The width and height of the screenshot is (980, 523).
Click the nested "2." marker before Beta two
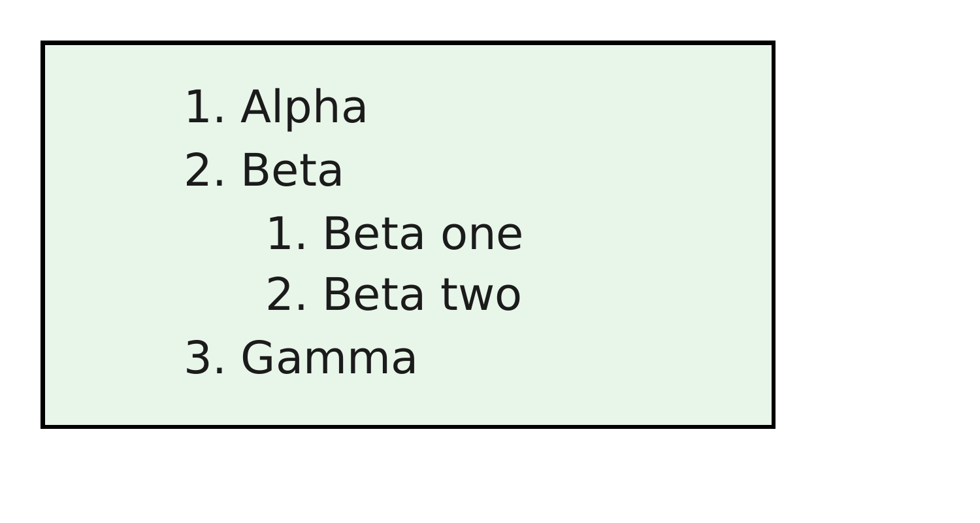287,295
